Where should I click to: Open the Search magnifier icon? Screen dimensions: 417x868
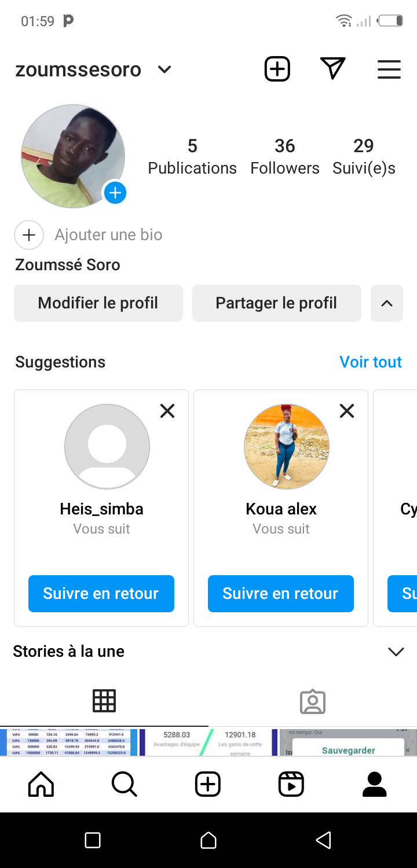pyautogui.click(x=124, y=785)
